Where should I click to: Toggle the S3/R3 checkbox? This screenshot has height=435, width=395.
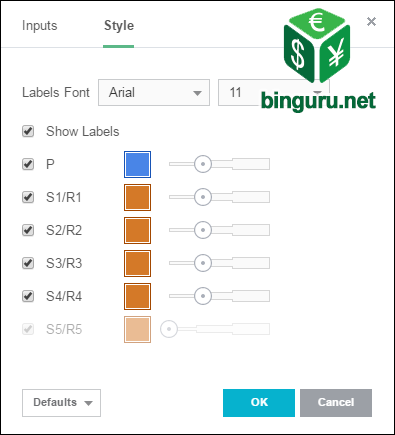pyautogui.click(x=28, y=263)
